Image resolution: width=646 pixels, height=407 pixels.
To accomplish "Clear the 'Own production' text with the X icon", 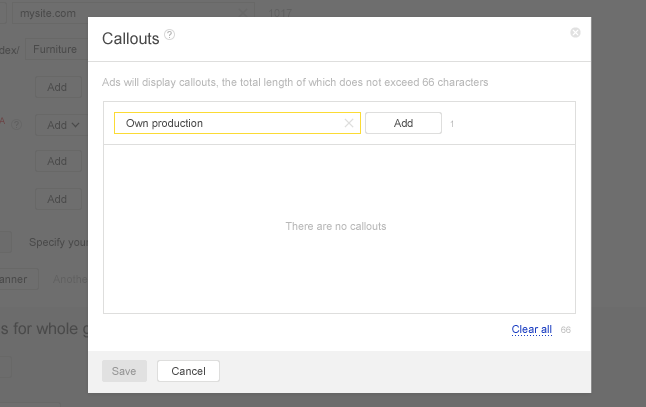I will point(349,123).
